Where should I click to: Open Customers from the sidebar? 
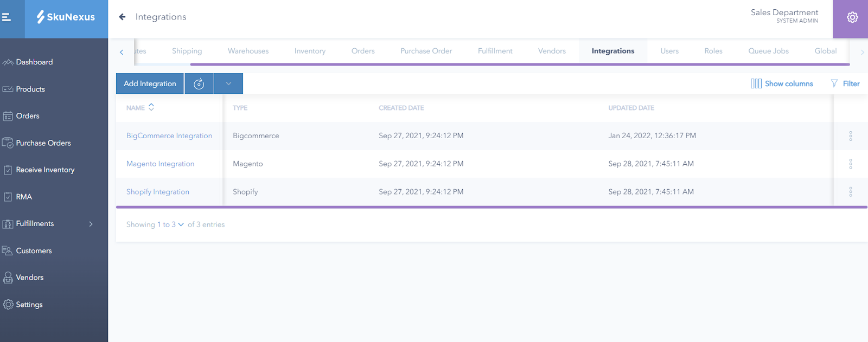coord(34,250)
